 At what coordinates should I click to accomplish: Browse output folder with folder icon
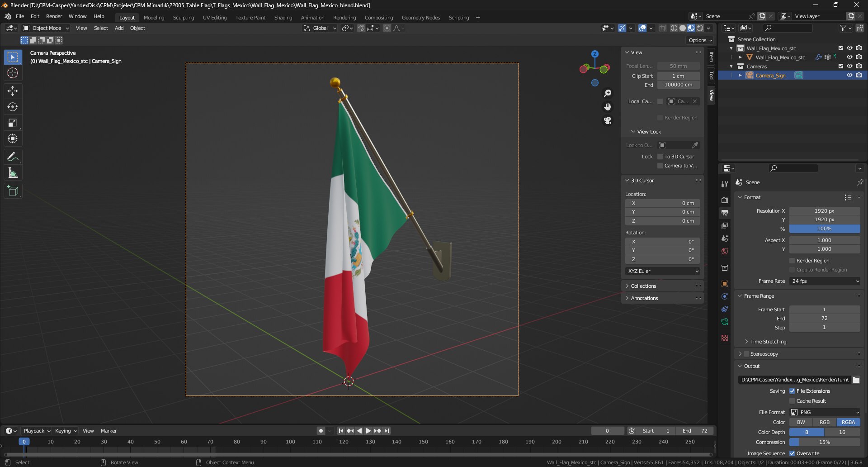pyautogui.click(x=856, y=380)
